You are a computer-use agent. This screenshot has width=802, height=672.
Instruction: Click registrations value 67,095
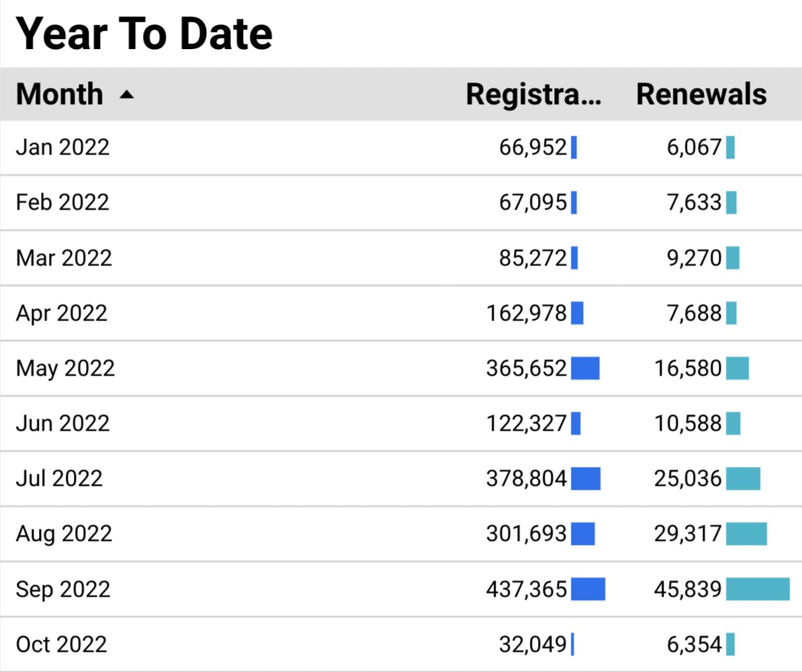(x=533, y=203)
